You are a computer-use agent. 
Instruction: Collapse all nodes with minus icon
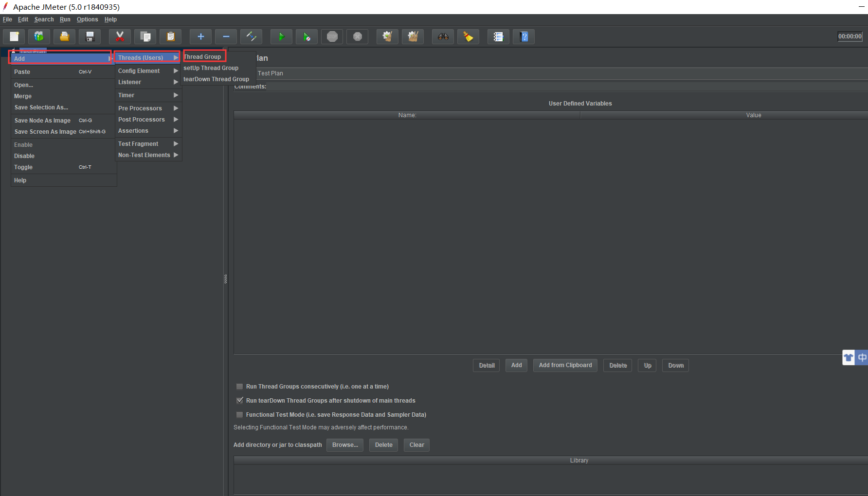coord(226,36)
